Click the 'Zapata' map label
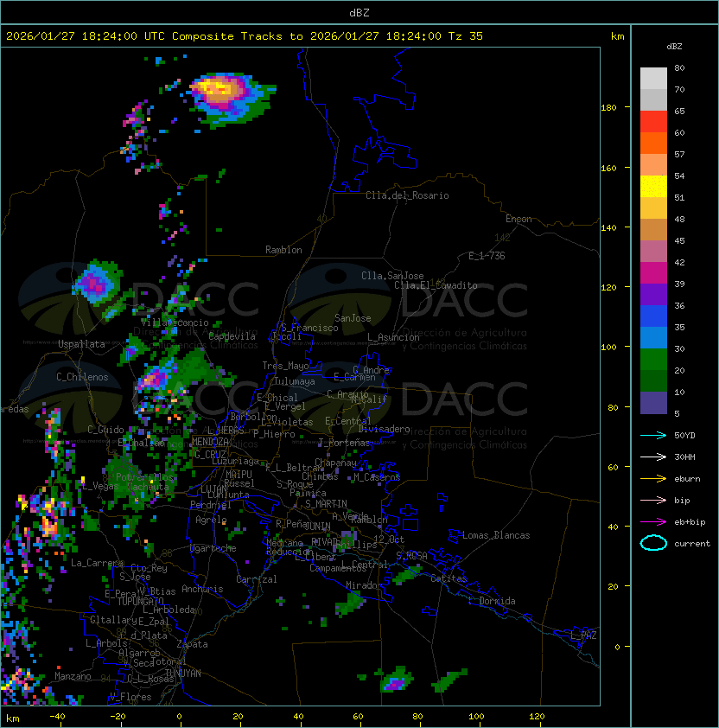 point(192,644)
